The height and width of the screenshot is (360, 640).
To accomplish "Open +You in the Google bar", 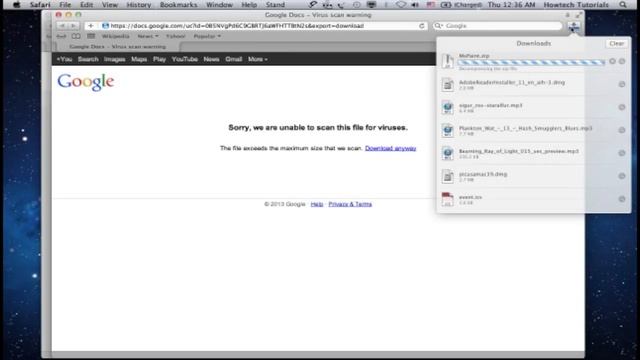I will [x=64, y=59].
